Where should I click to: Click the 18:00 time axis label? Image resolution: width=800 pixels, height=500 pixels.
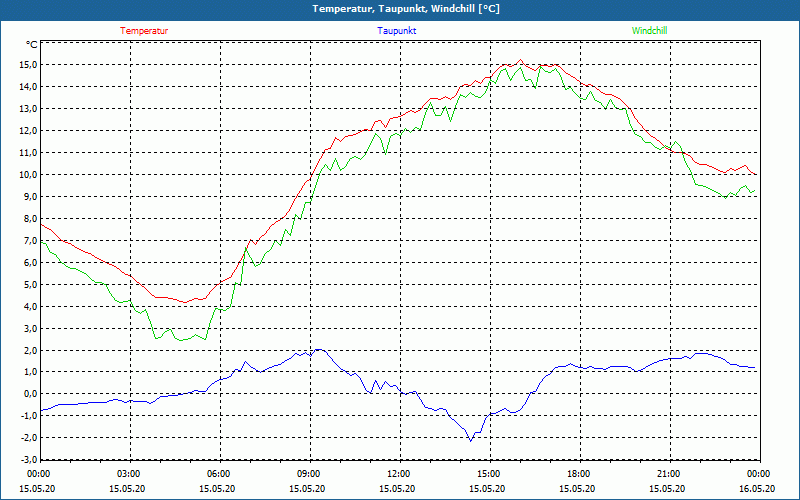point(579,474)
